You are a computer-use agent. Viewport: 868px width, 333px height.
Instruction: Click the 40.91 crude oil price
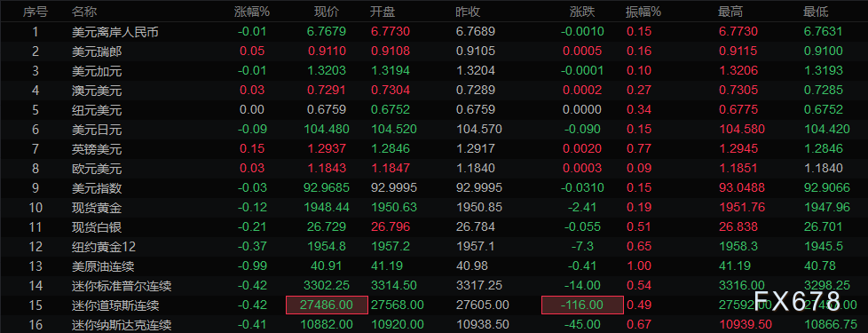click(327, 266)
